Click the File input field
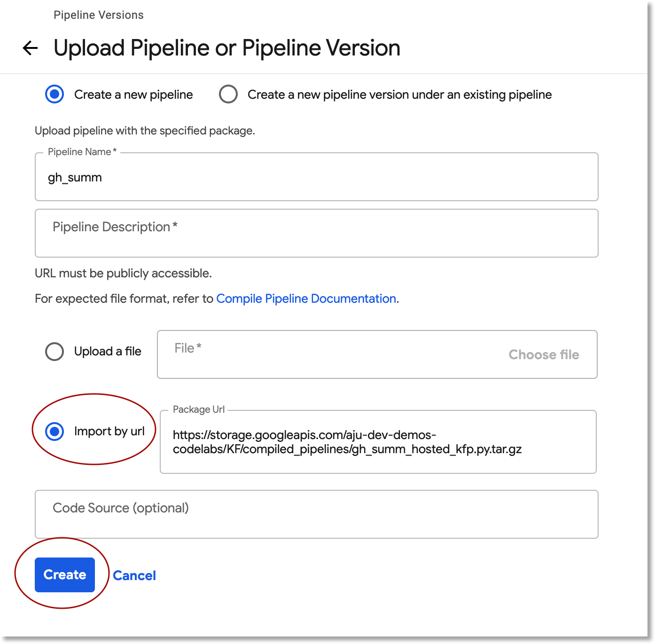Screen dimensions: 655x644 329,354
